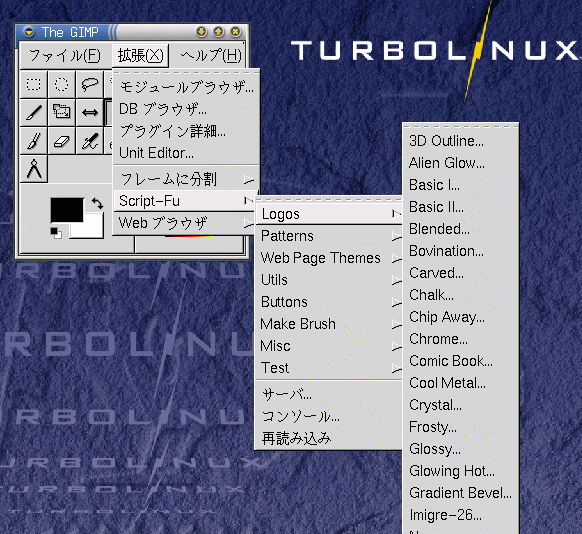The image size is (582, 534).
Task: Select the elliptical selection tool
Action: [x=62, y=85]
